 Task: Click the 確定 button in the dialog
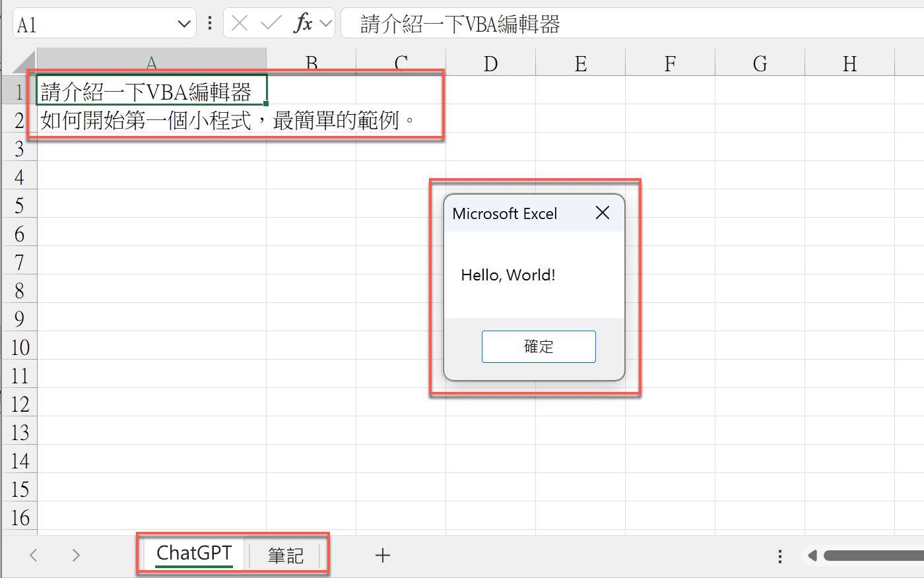coord(539,346)
